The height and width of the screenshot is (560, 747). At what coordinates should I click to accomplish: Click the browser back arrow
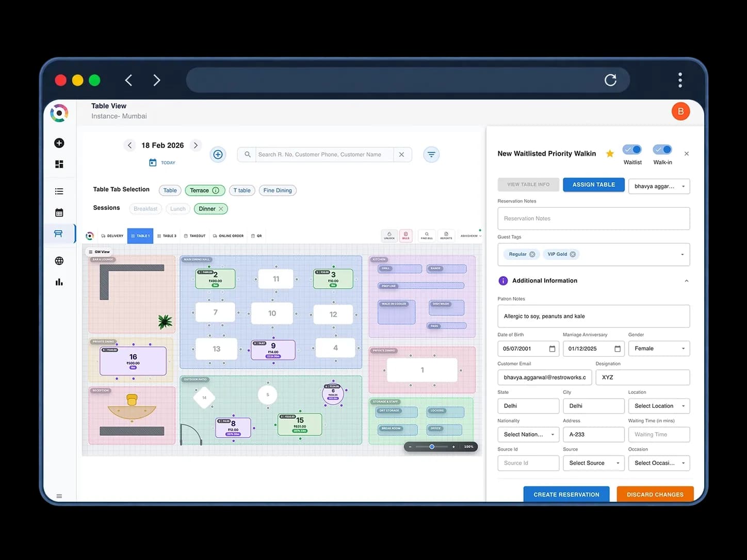(x=129, y=80)
